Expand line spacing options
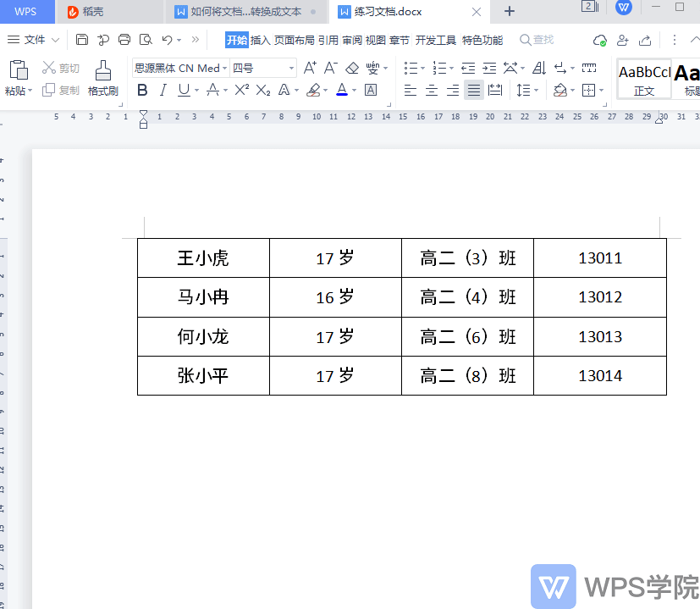700x609 pixels. pos(536,91)
